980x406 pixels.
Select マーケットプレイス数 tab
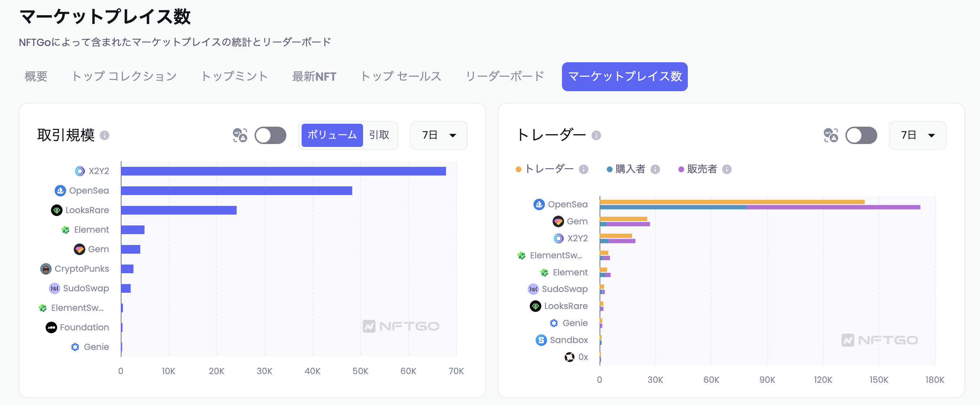coord(624,76)
